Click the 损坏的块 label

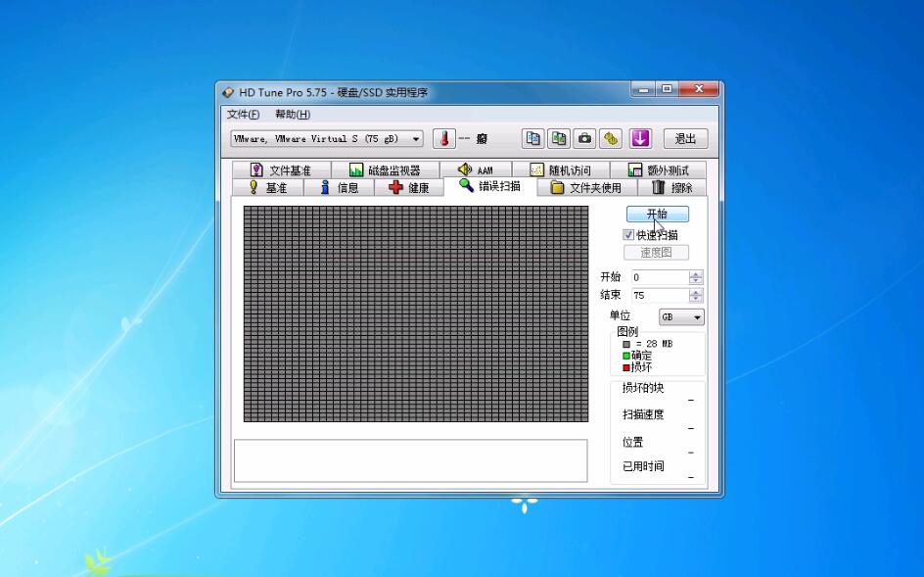(x=643, y=388)
